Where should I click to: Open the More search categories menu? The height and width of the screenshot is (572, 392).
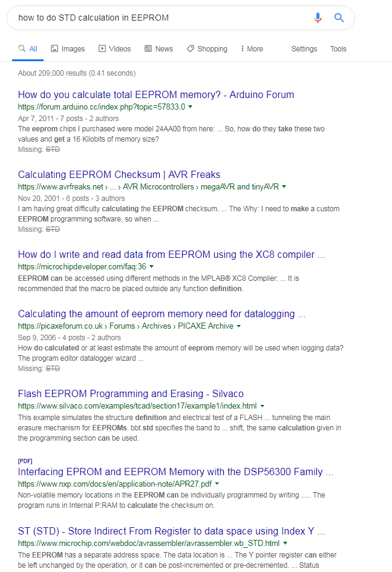coord(251,48)
